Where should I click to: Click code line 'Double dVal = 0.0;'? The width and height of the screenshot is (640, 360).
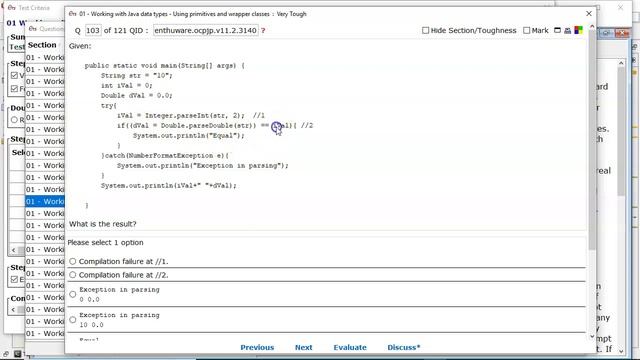137,96
